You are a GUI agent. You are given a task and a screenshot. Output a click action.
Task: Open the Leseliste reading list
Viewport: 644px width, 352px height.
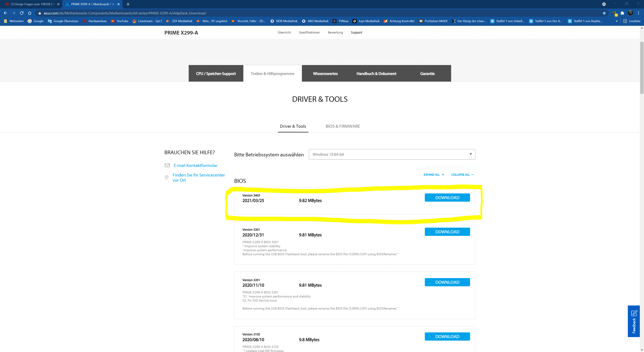(x=632, y=21)
